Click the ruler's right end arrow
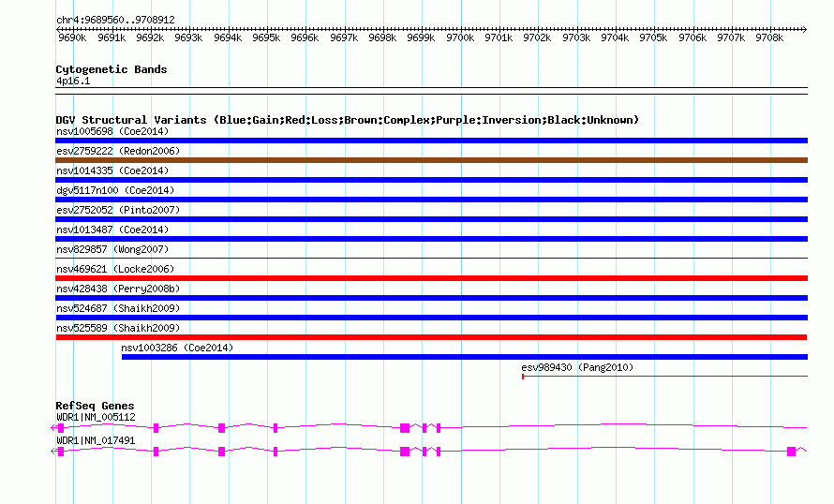This screenshot has width=834, height=504. 805,29
